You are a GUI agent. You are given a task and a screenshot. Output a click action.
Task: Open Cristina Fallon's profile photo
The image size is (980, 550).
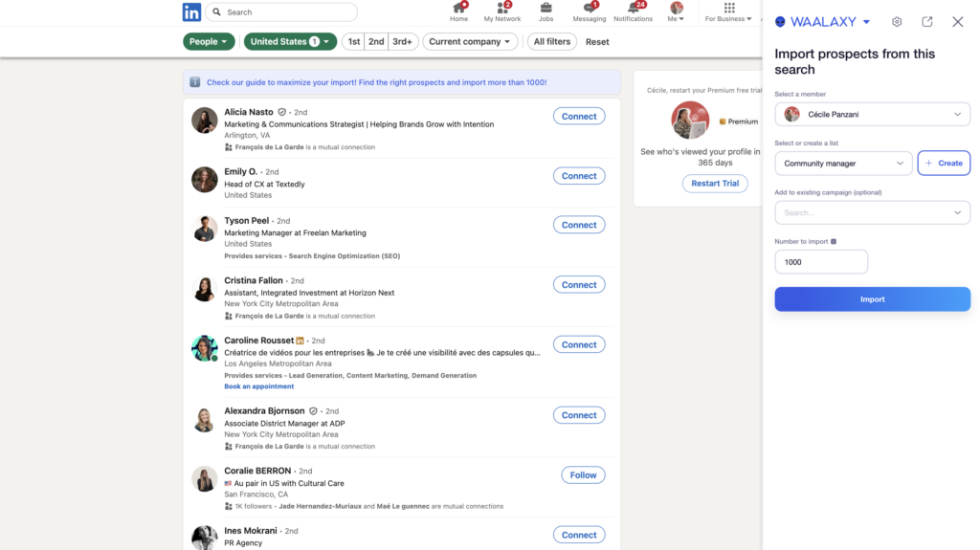click(205, 289)
